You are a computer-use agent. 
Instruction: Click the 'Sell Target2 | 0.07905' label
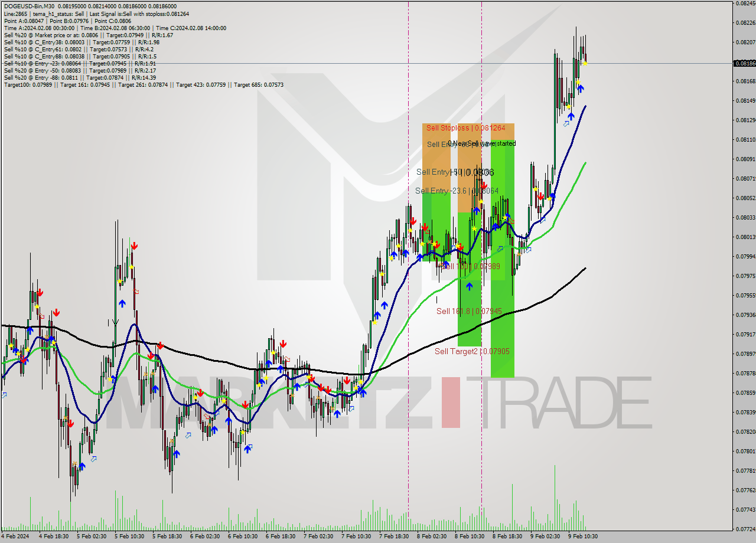[472, 351]
